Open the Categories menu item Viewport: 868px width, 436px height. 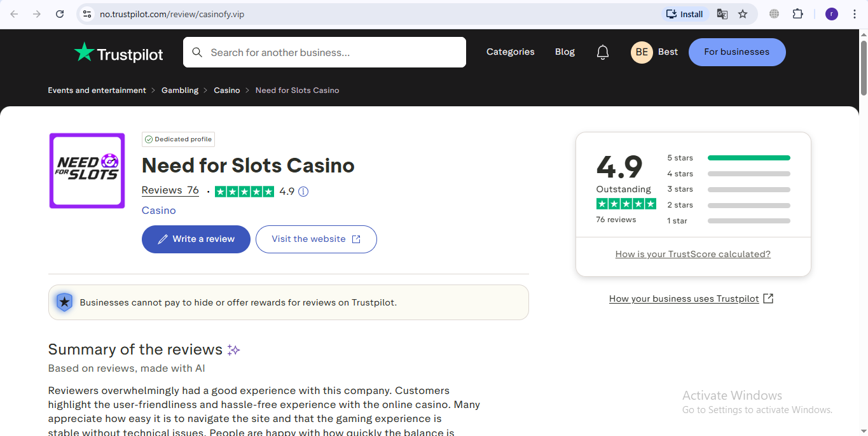pos(511,52)
